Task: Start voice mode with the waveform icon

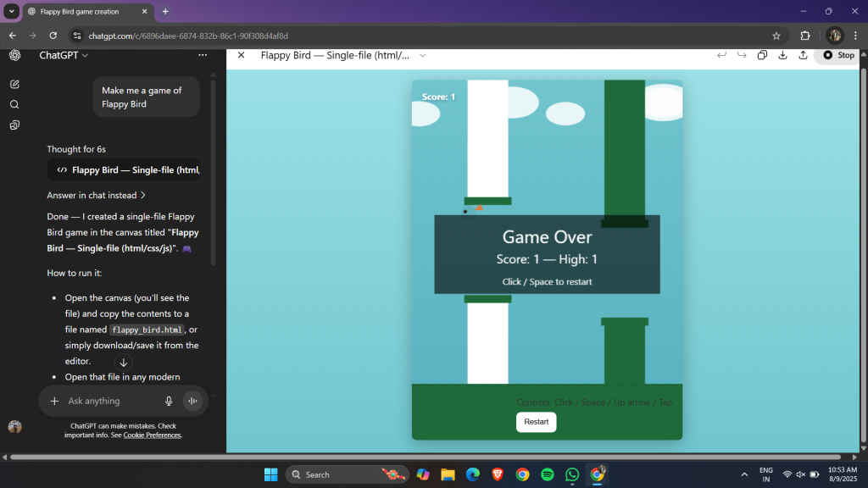Action: point(193,401)
